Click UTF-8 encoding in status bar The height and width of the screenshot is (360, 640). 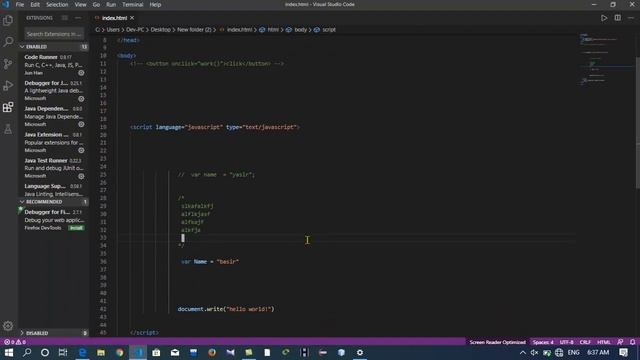[567, 342]
